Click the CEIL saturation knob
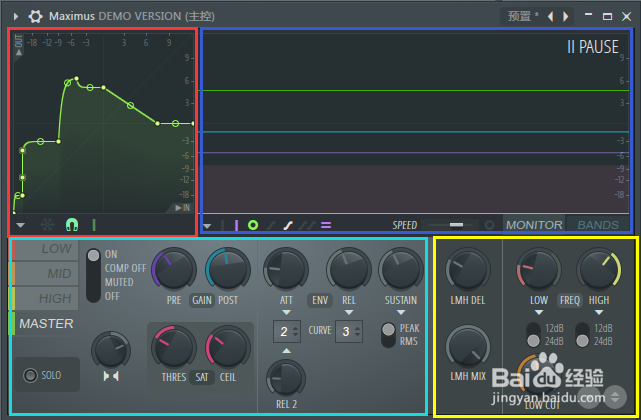 tap(228, 348)
